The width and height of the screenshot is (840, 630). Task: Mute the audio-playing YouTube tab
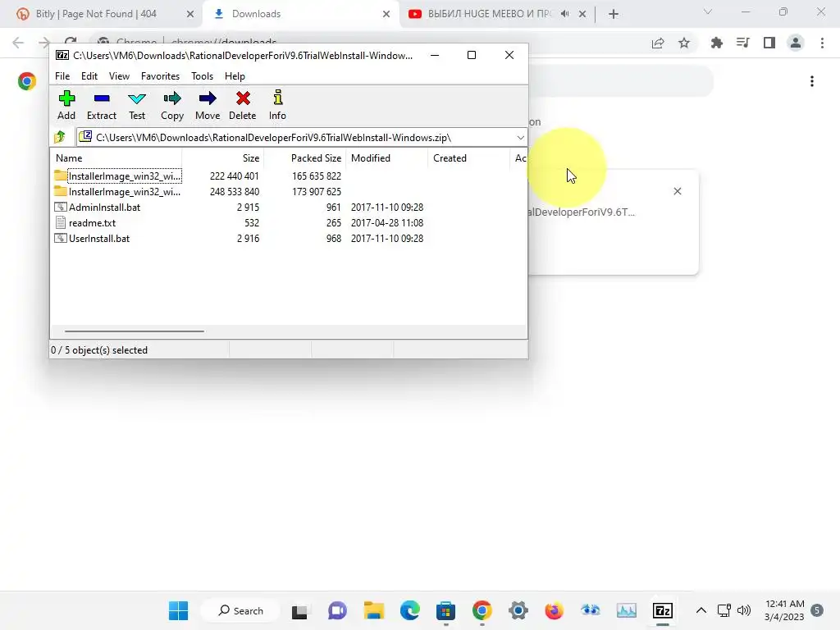tap(564, 14)
